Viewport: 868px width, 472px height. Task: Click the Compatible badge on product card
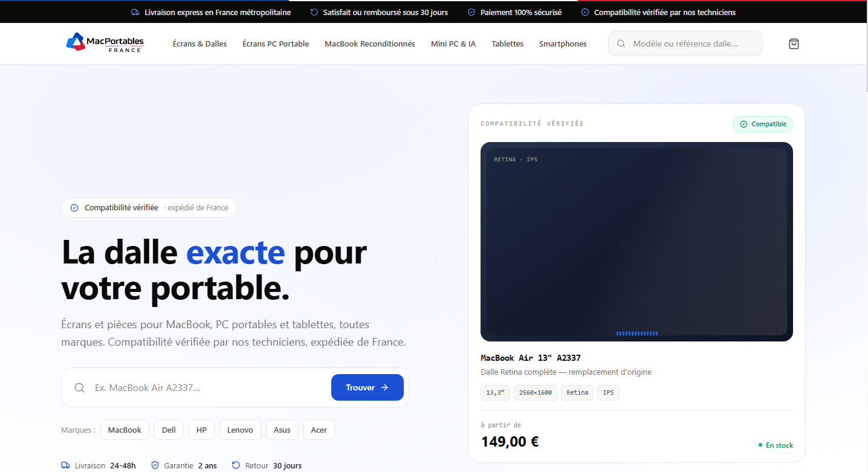(763, 124)
